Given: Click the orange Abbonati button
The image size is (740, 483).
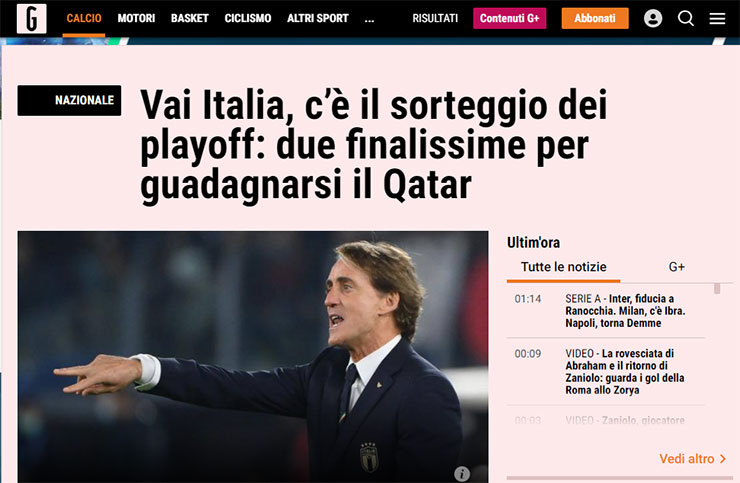Looking at the screenshot, I should tap(595, 18).
